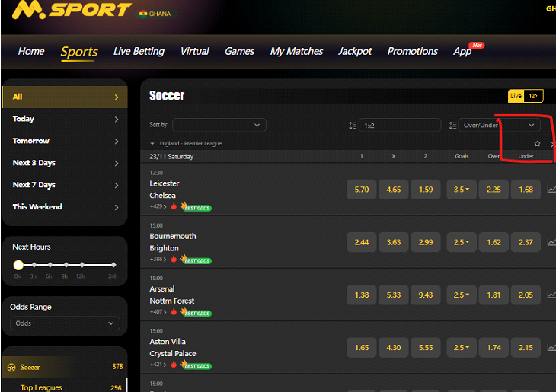Open stats chart icon for Leicester vs Chelsea
Viewport: 556px width, 392px height.
click(x=551, y=190)
